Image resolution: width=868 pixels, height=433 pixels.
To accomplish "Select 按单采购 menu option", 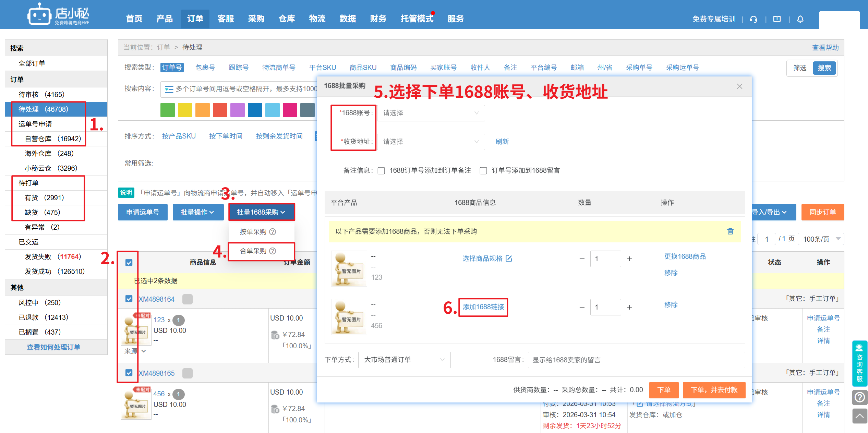I will pos(253,232).
